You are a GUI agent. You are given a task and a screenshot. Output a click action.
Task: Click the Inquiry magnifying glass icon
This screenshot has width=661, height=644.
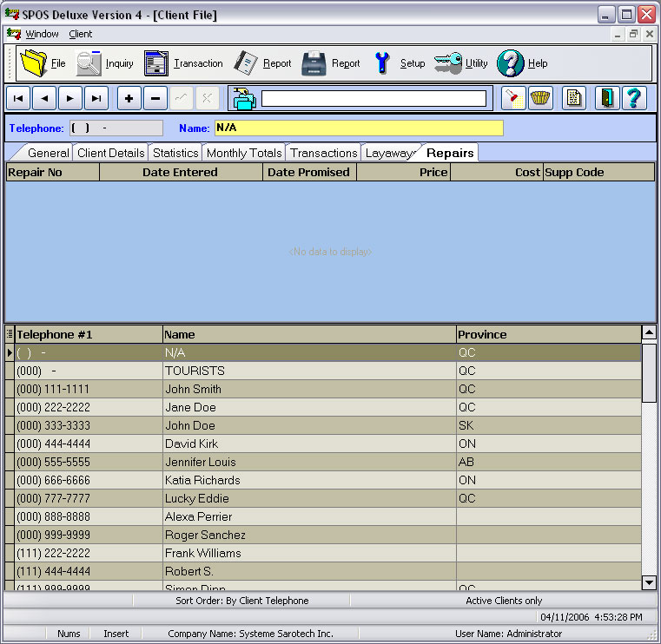[x=89, y=63]
